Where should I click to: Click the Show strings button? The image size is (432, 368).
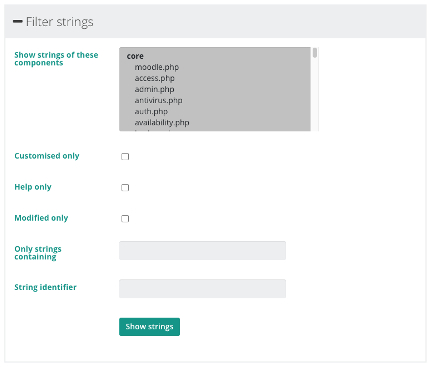click(149, 327)
